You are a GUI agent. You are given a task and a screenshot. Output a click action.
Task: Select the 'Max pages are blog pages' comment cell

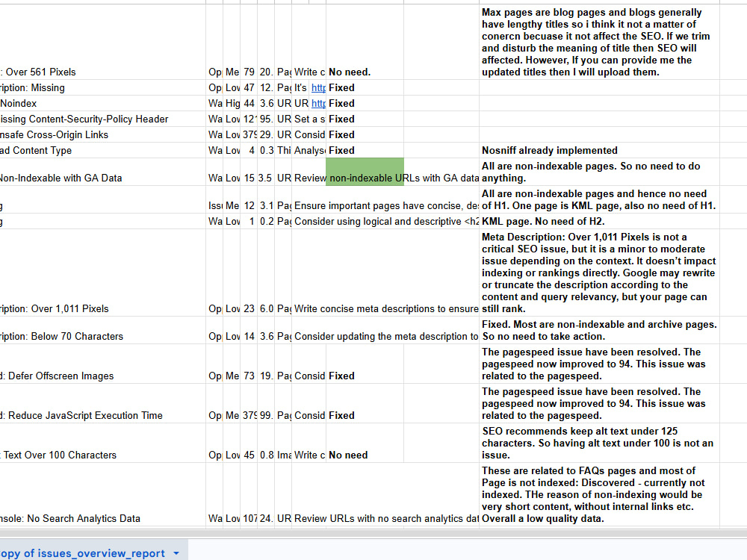[599, 42]
